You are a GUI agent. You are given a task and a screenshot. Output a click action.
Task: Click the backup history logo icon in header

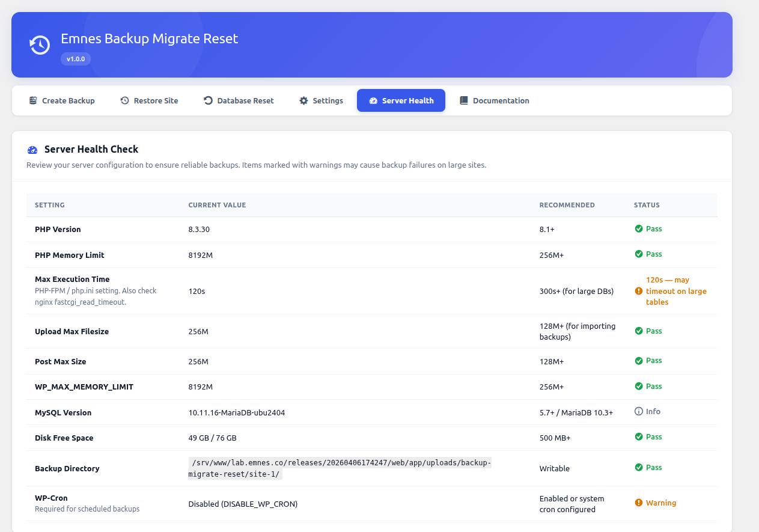40,45
